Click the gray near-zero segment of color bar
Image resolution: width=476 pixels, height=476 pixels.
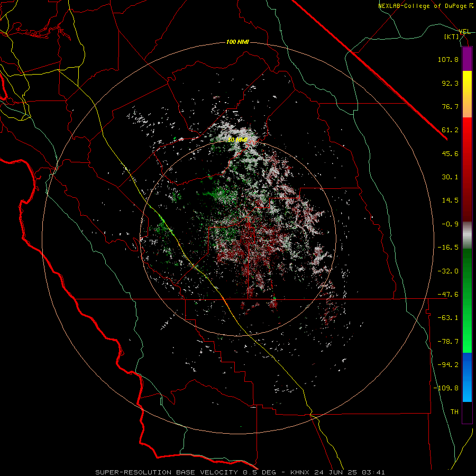[x=467, y=235]
